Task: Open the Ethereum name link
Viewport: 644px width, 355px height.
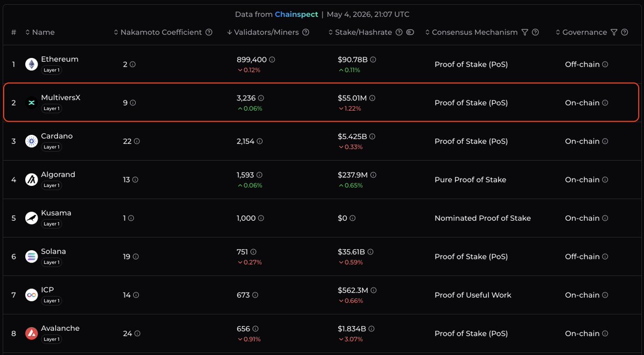Action: 60,59
